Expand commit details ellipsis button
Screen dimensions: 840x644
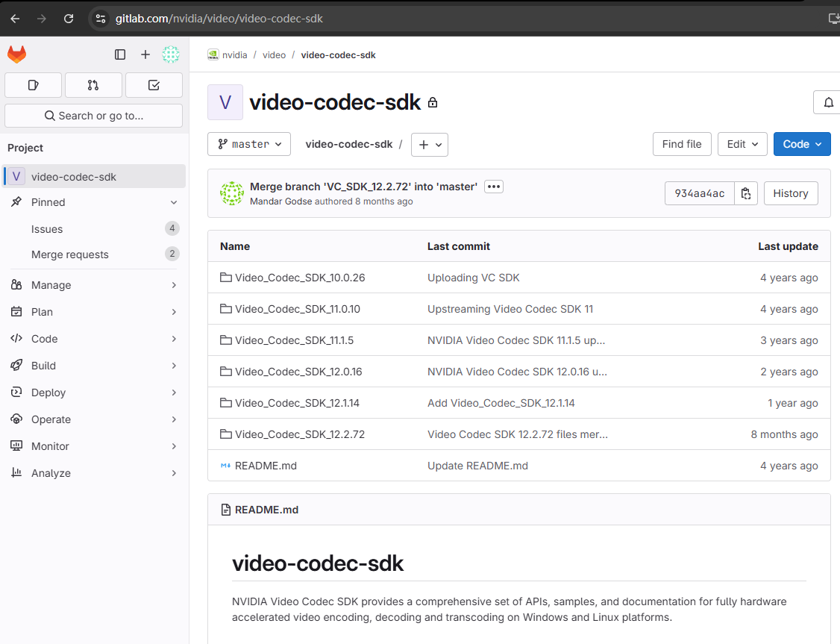point(494,187)
